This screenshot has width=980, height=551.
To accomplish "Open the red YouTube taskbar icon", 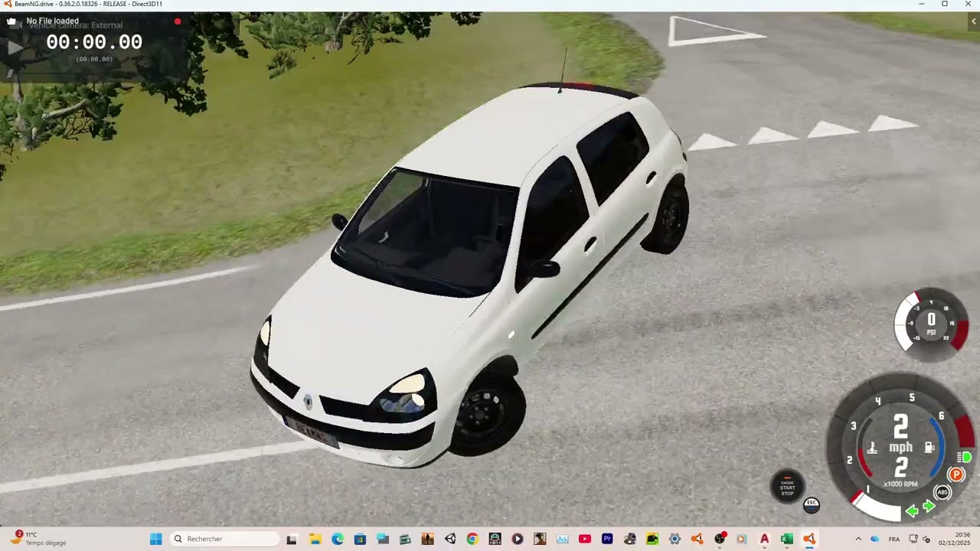I will pyautogui.click(x=585, y=539).
